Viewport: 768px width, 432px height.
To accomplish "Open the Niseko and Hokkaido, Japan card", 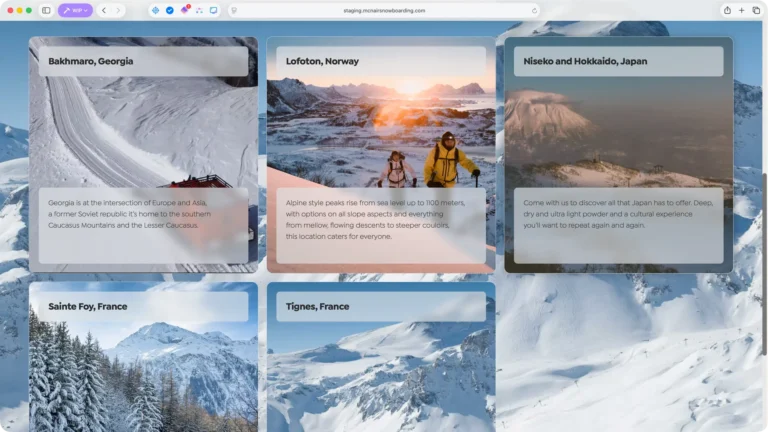I will (x=618, y=155).
